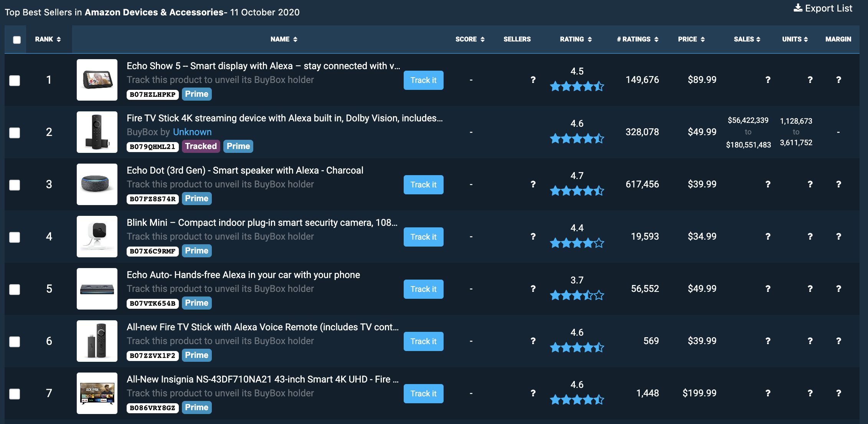Click the SELLERS column header
The height and width of the screenshot is (424, 868).
click(x=517, y=39)
